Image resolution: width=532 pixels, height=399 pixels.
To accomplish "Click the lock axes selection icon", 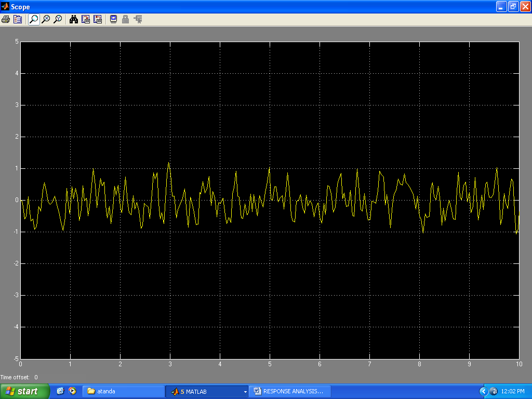I will (125, 19).
